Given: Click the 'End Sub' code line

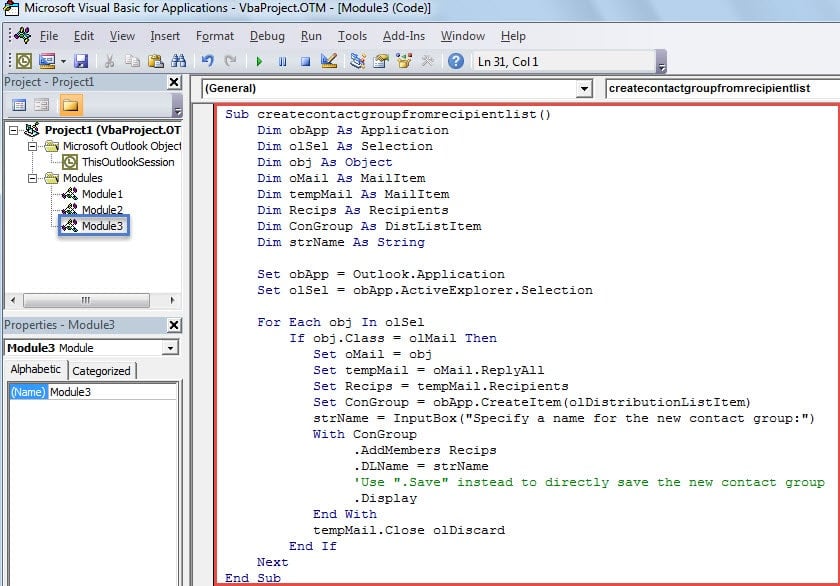Looking at the screenshot, I should tap(253, 578).
